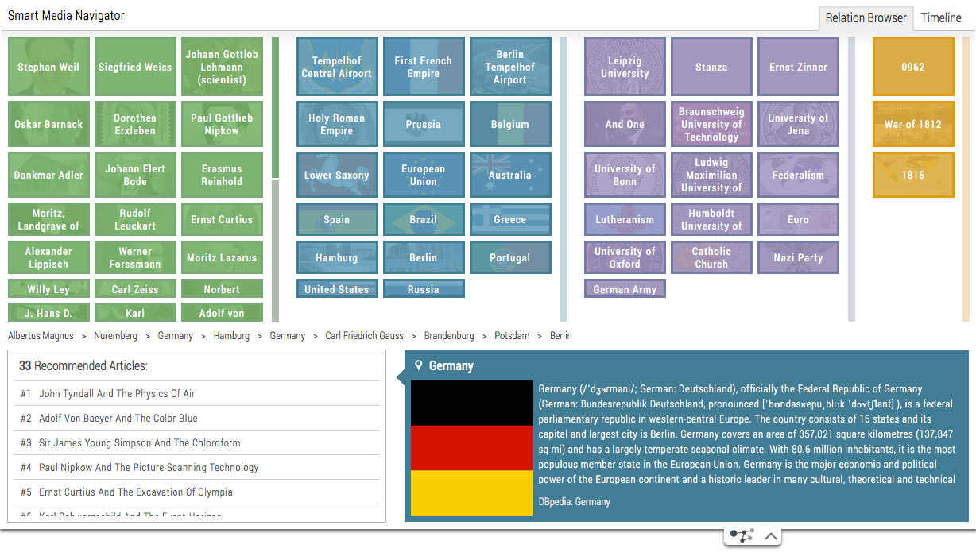
Task: Click the DBpedia: Germany source link
Action: click(x=574, y=502)
